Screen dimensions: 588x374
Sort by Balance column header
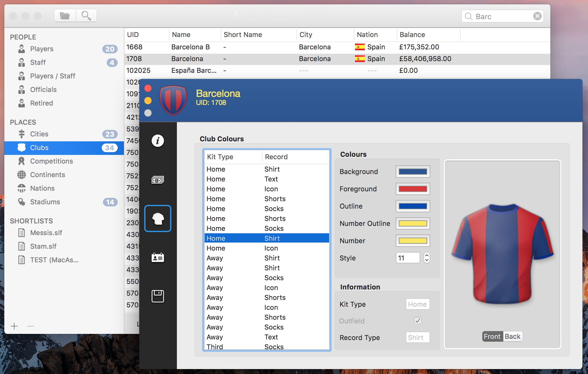click(428, 35)
